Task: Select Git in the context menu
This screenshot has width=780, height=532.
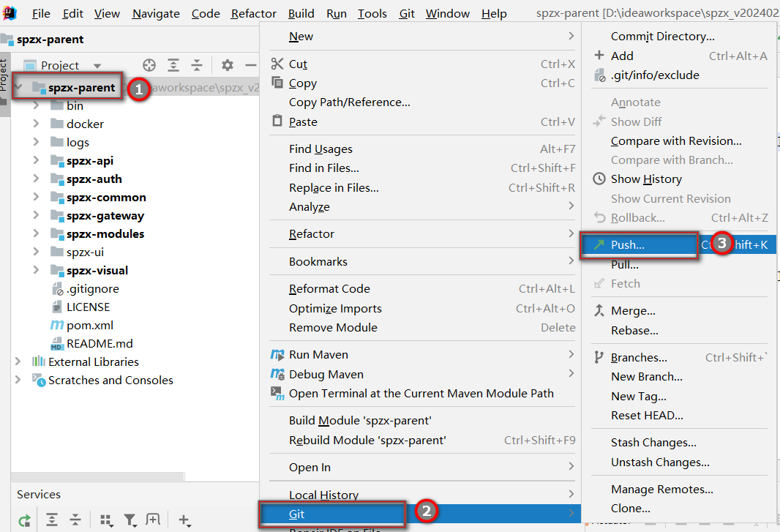Action: (419, 514)
